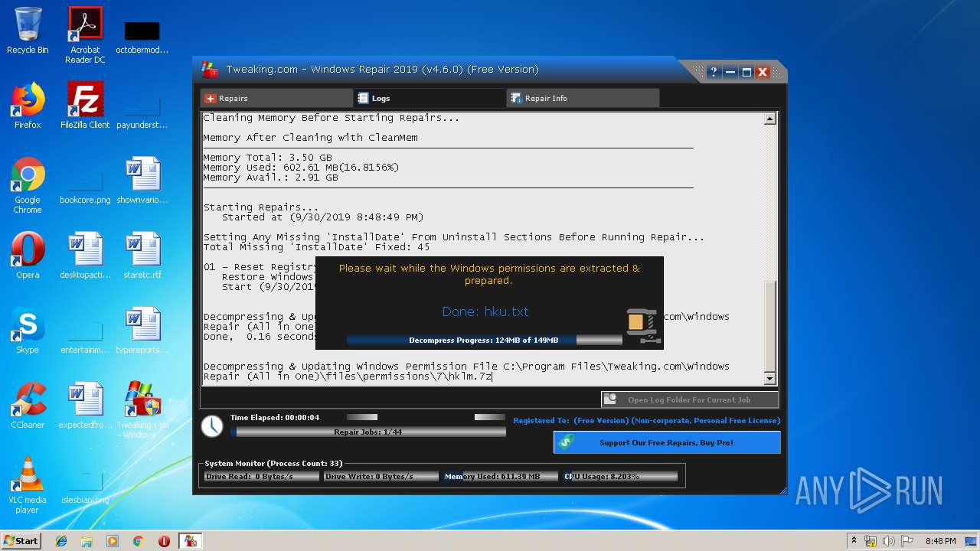Open Google Chrome desktop icon
The height and width of the screenshot is (551, 980).
click(x=28, y=185)
